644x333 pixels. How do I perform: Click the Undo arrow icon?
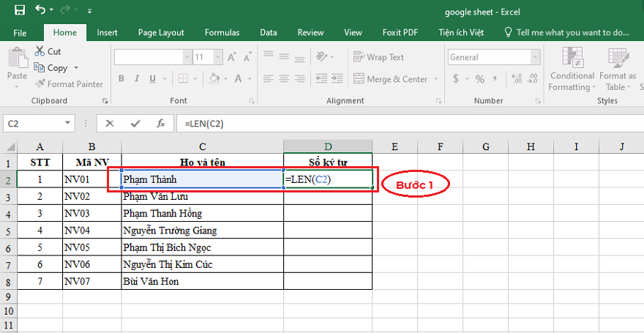[40, 10]
